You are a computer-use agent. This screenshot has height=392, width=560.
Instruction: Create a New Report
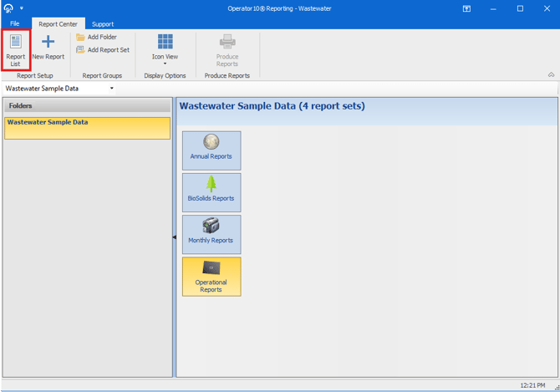pos(48,48)
